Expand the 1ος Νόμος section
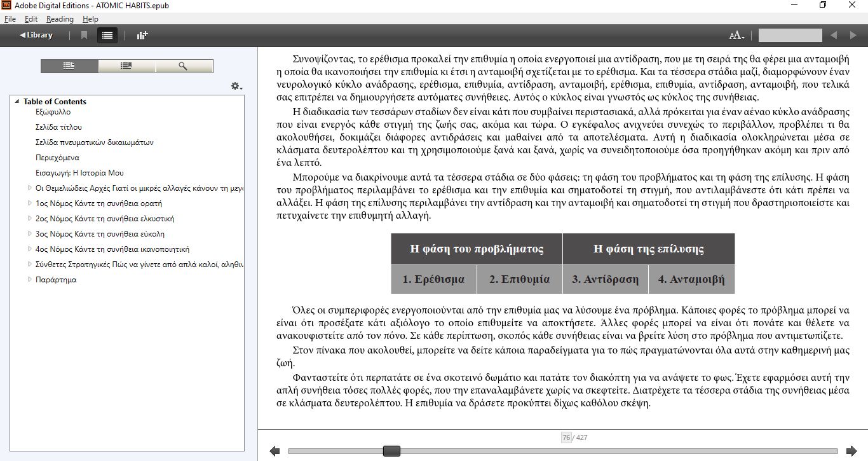This screenshot has width=868, height=461. [30, 203]
